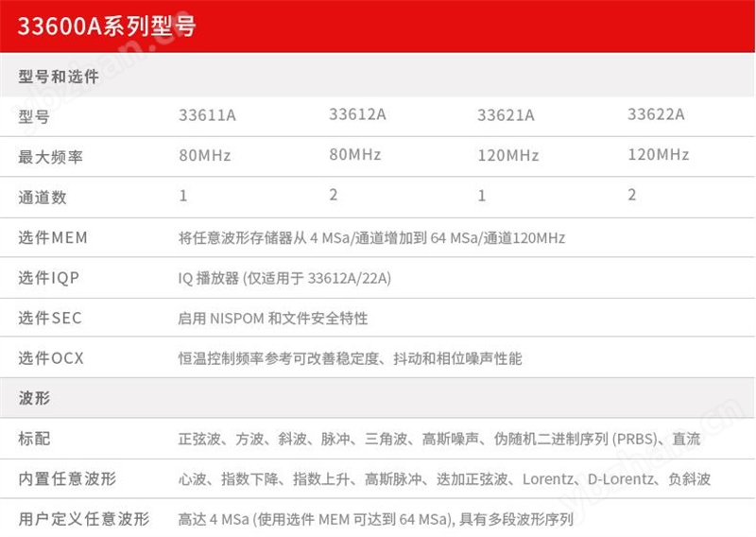
Task: Click the IQ 播放器 description text
Action: coord(284,278)
